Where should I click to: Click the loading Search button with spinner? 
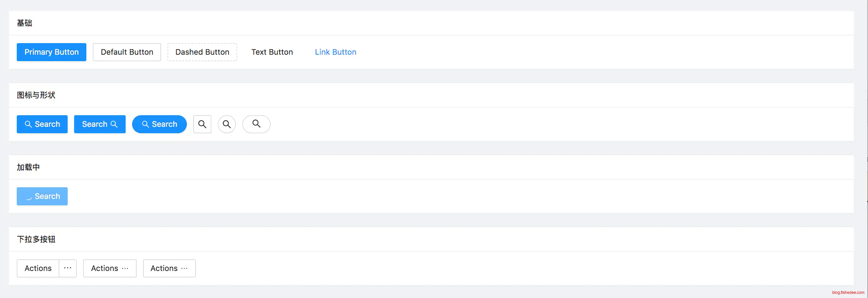(42, 196)
